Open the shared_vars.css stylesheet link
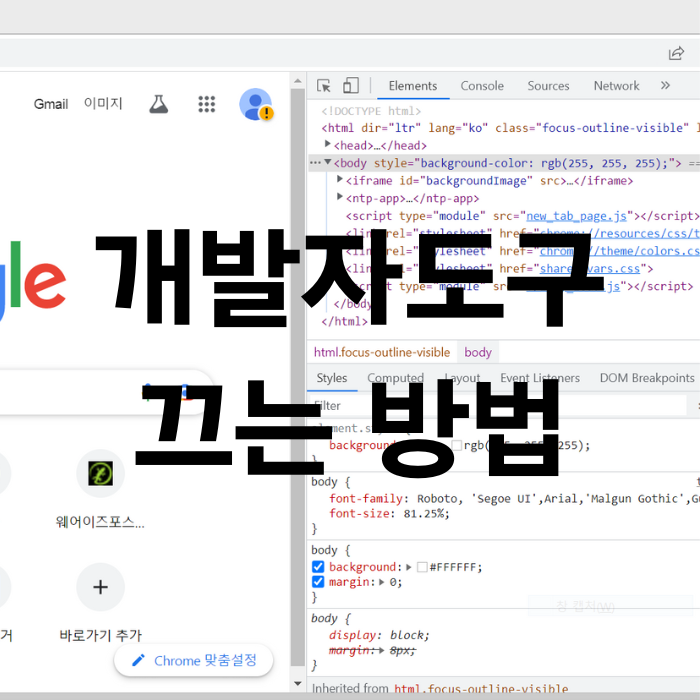The image size is (700, 700). click(590, 269)
